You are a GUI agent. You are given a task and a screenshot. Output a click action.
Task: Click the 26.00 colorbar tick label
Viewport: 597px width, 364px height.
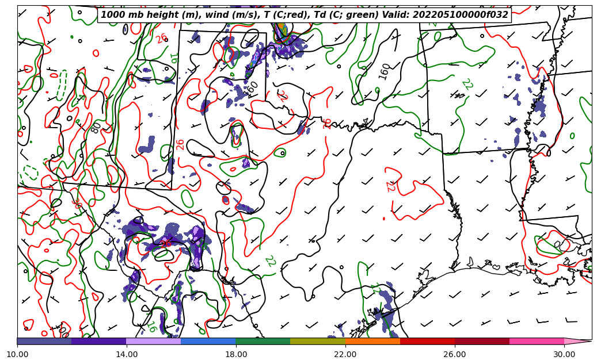[455, 355]
